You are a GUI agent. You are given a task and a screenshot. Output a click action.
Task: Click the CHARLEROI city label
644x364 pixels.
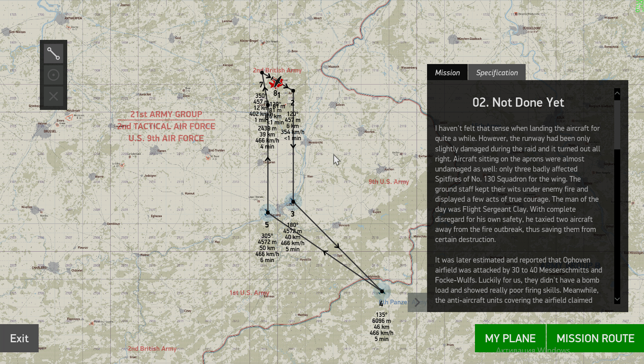pos(39,267)
